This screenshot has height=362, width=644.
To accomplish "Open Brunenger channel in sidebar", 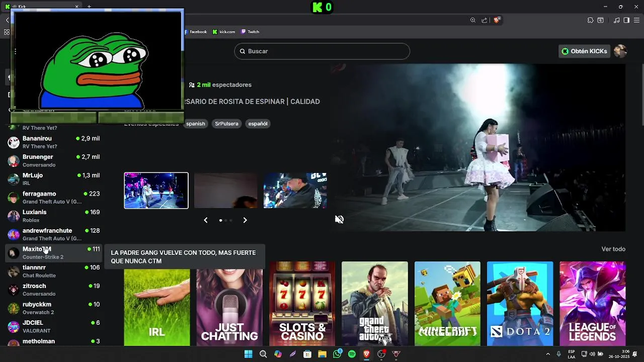I will 54,161.
